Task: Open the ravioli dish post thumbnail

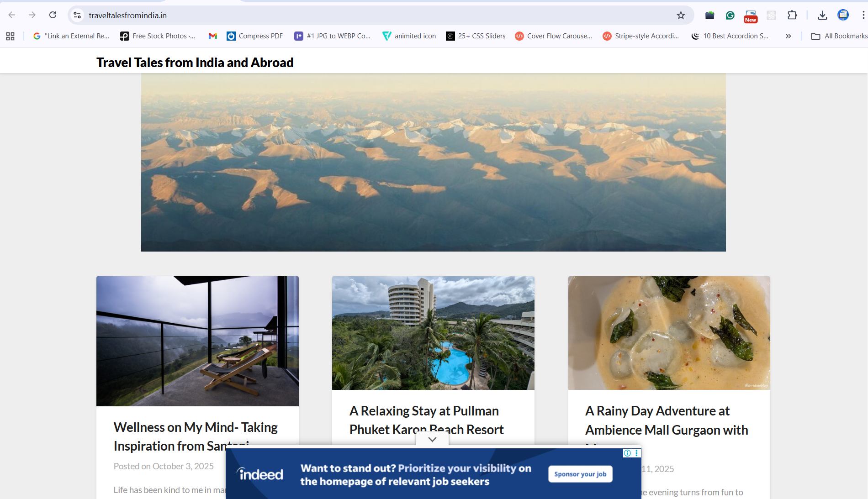Action: pyautogui.click(x=669, y=333)
